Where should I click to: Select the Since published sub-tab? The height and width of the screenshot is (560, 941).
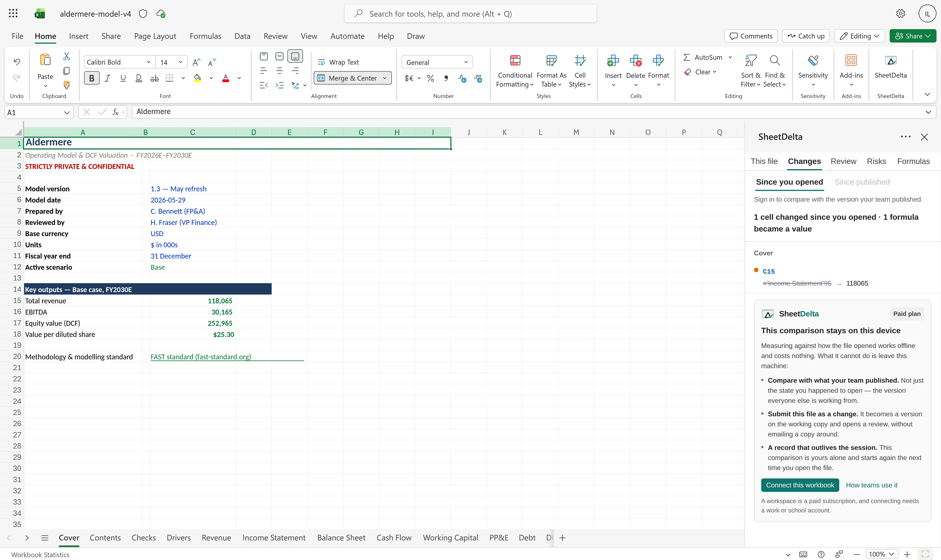click(862, 182)
